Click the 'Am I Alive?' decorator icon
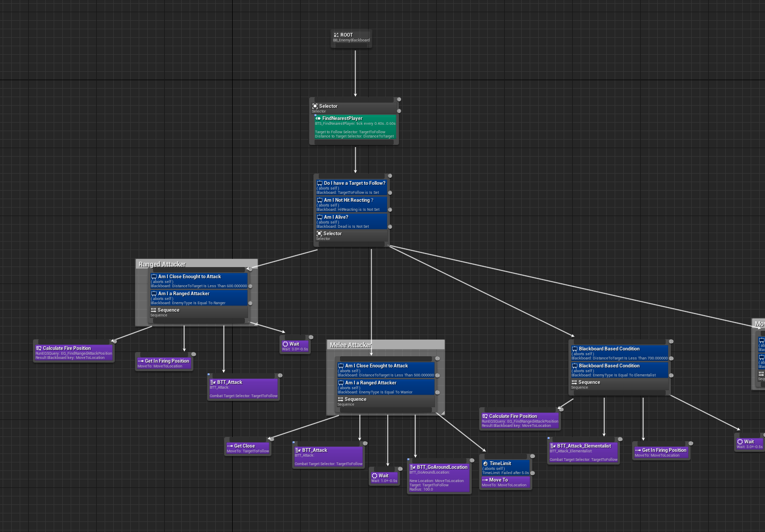 click(320, 217)
